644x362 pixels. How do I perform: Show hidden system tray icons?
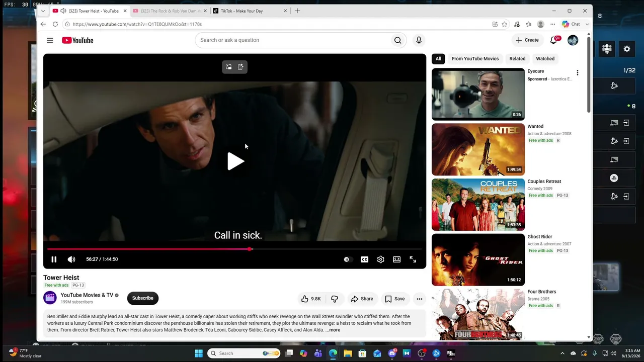point(562,353)
